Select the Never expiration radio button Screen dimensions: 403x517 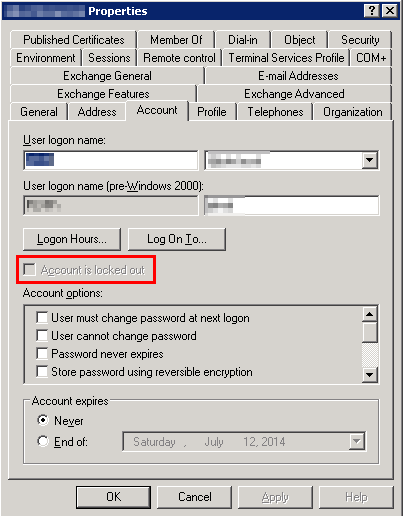43,420
